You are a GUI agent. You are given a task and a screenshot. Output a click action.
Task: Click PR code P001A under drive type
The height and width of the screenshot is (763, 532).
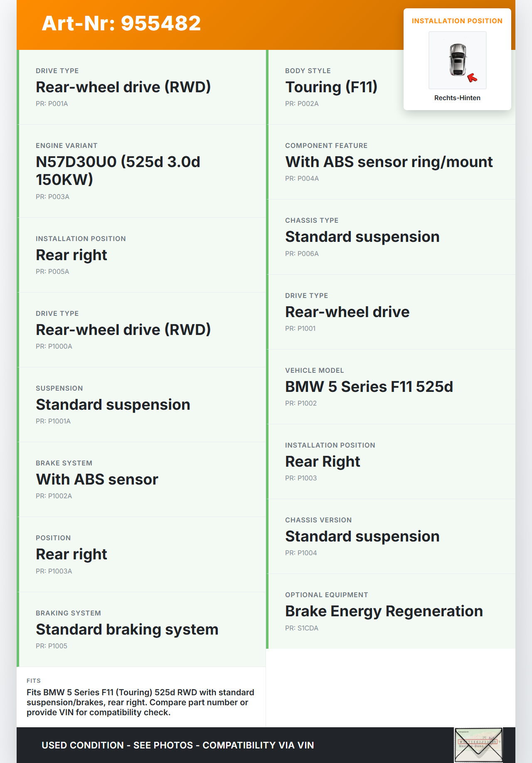coord(52,103)
